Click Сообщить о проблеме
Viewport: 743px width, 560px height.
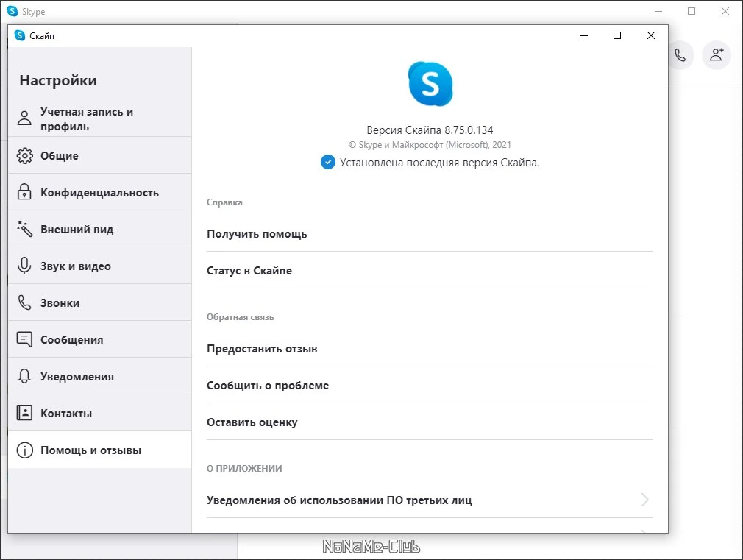pos(430,385)
